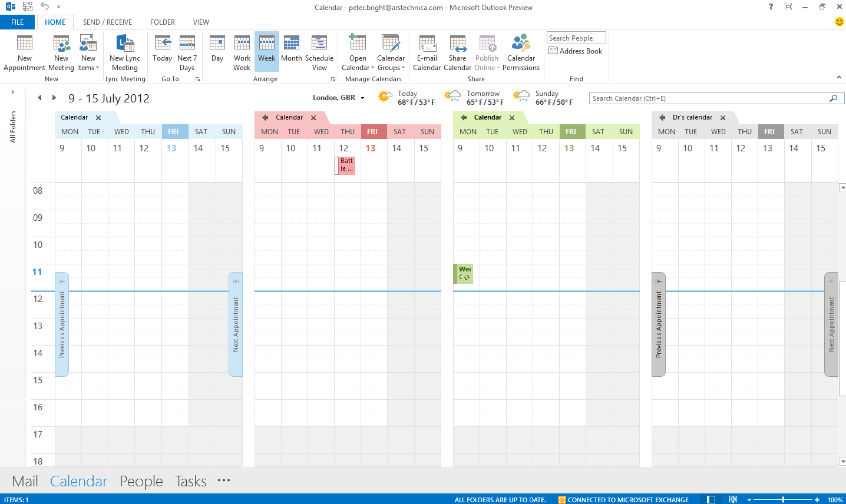
Task: Click Send/Receive All Folders quick icon
Action: [27, 7]
